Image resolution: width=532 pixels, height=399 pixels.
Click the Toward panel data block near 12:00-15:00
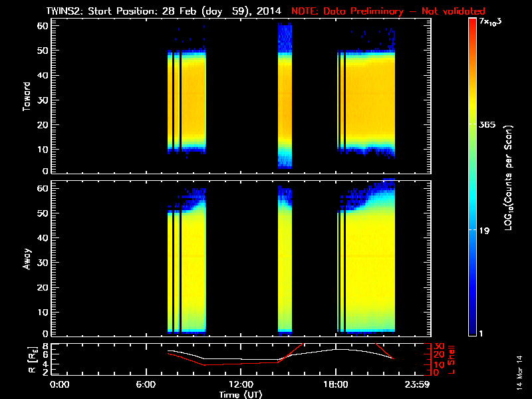pyautogui.click(x=285, y=96)
